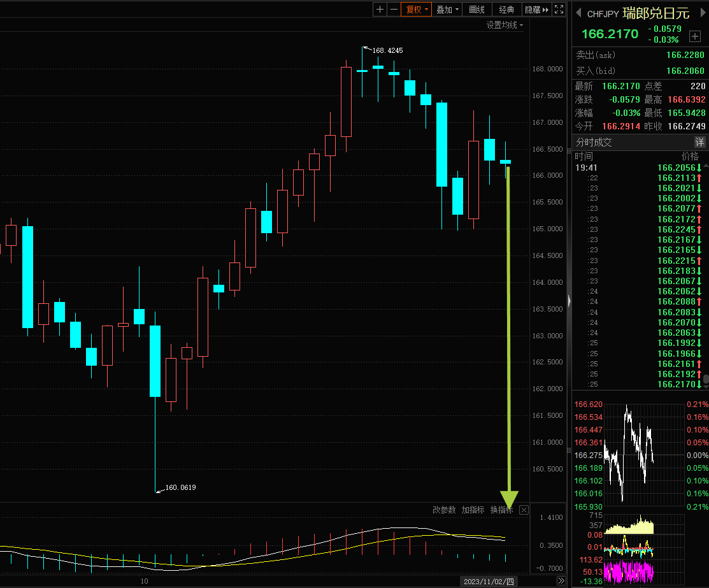
Task: Collapse right panel via splitter arrow
Action: [569, 301]
